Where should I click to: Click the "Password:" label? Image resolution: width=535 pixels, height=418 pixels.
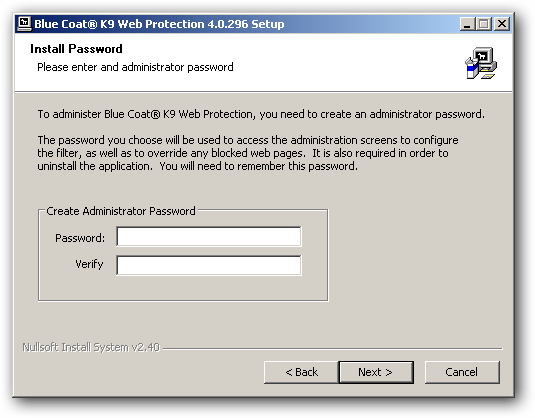point(80,238)
